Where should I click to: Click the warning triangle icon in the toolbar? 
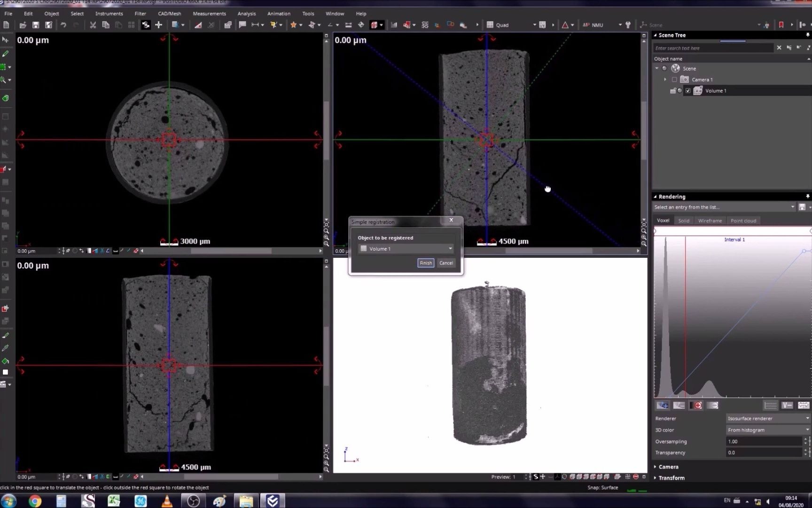tap(565, 25)
